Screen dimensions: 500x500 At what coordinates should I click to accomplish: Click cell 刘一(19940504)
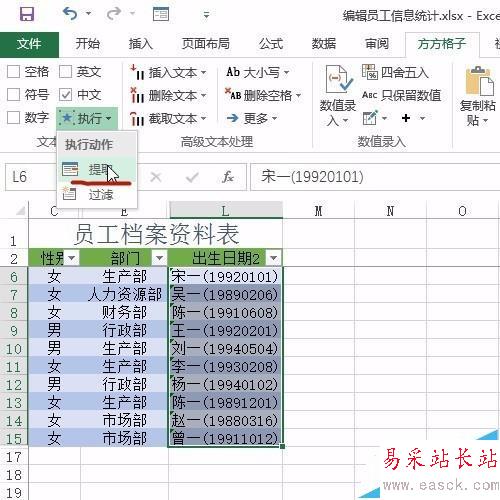tap(226, 348)
